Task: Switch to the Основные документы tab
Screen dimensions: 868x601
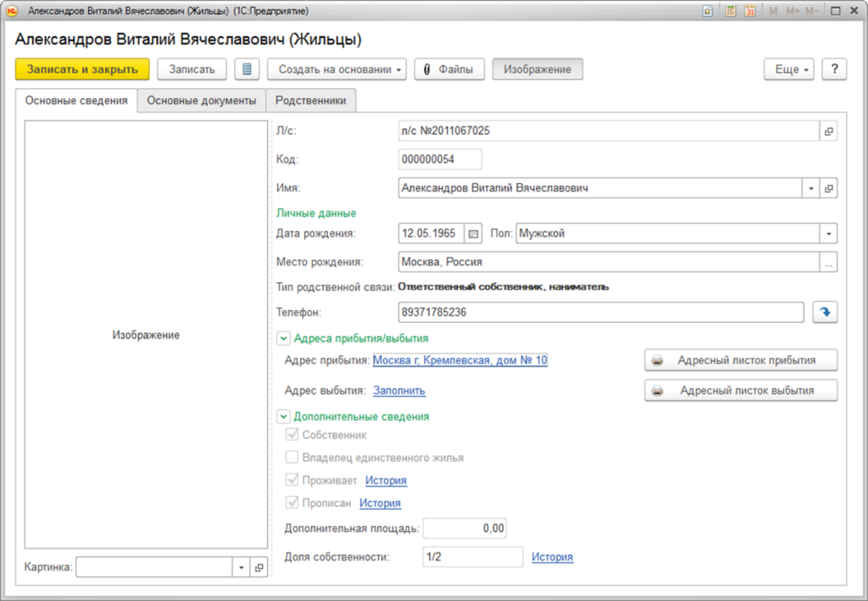Action: coord(202,101)
